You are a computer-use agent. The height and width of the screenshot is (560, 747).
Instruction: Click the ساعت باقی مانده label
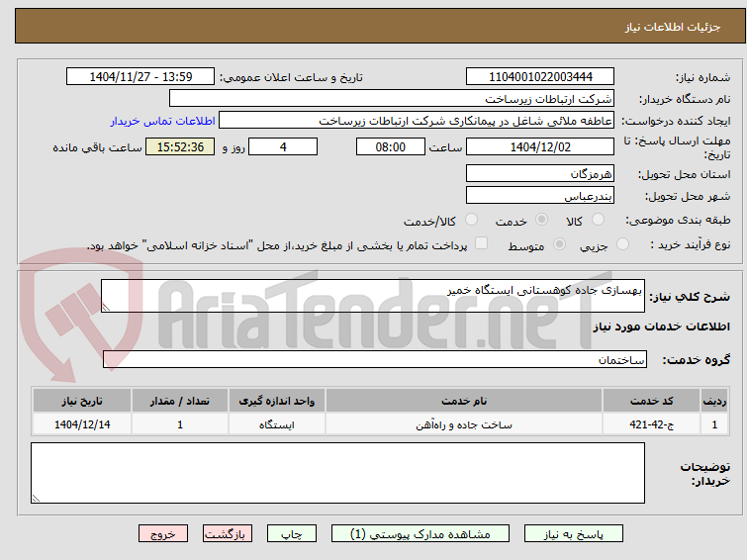pos(97,147)
